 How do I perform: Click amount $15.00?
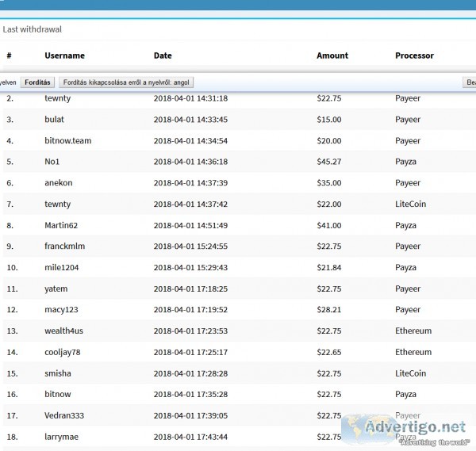(329, 119)
